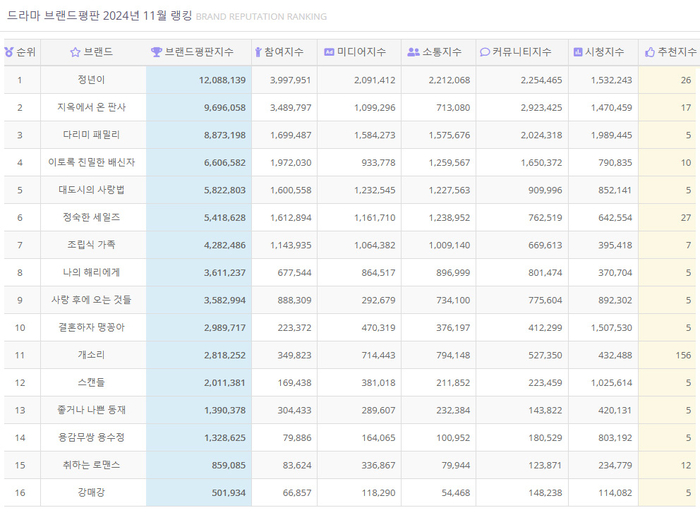Click the chart icon beside 시청지수
Image resolution: width=700 pixels, height=515 pixels.
click(x=578, y=52)
